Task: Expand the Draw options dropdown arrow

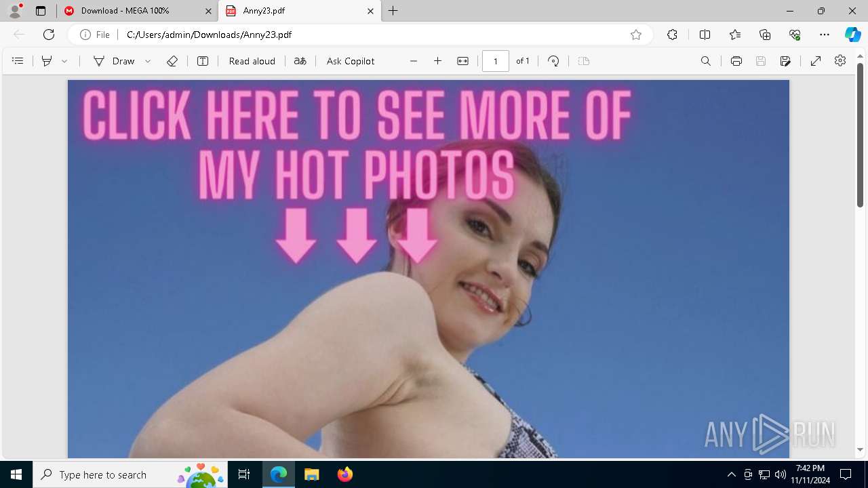Action: point(148,61)
